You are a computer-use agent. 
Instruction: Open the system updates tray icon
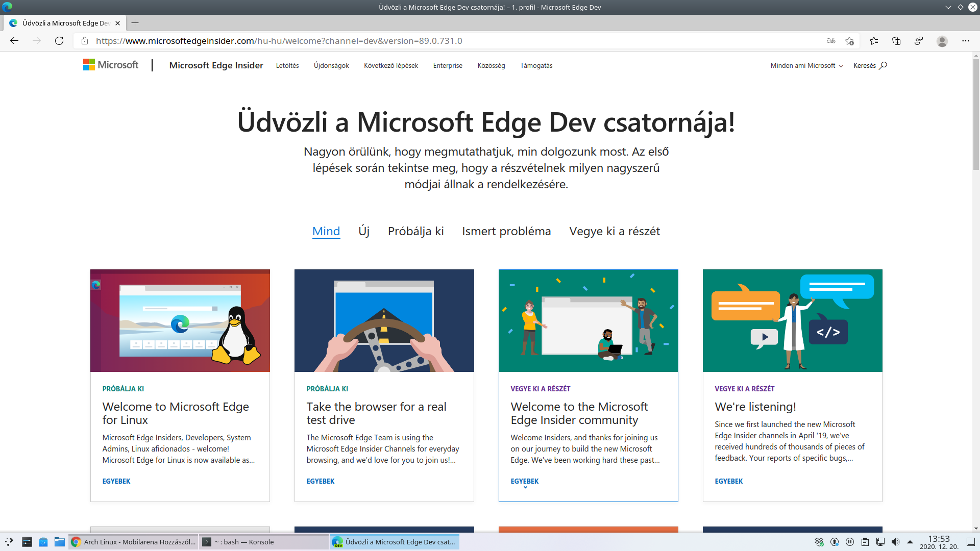tap(835, 542)
